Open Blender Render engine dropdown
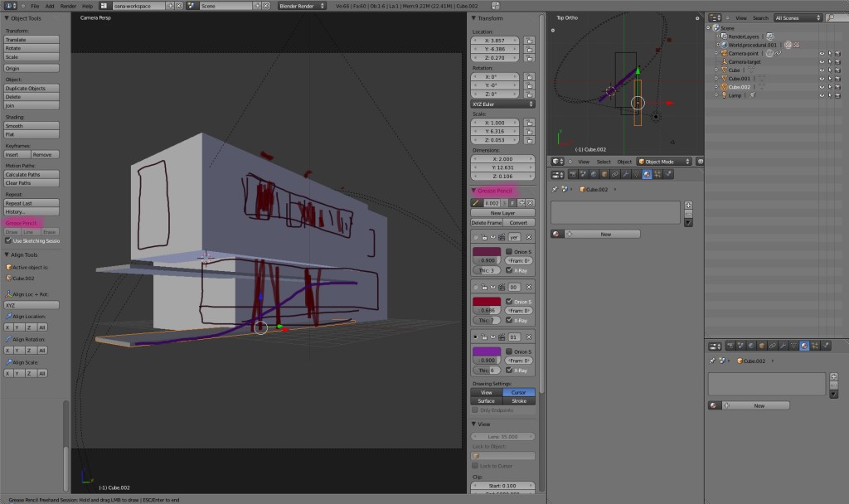Image resolution: width=849 pixels, height=504 pixels. pyautogui.click(x=302, y=6)
